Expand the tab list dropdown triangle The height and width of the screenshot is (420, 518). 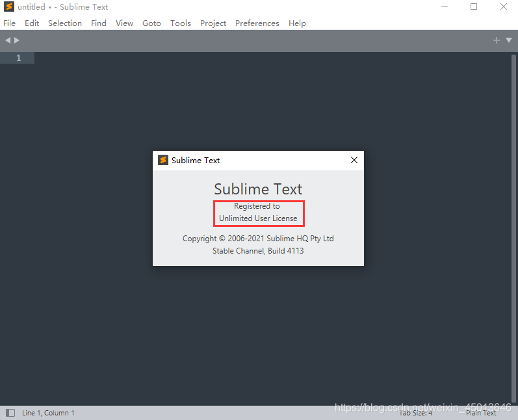point(509,40)
